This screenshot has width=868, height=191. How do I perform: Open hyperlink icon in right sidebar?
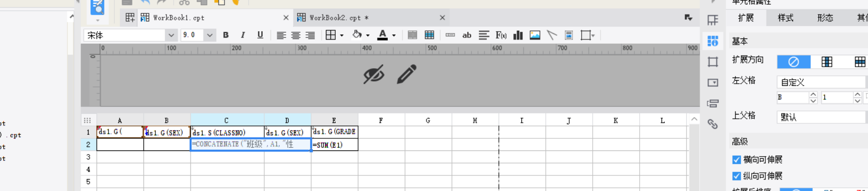tap(713, 124)
